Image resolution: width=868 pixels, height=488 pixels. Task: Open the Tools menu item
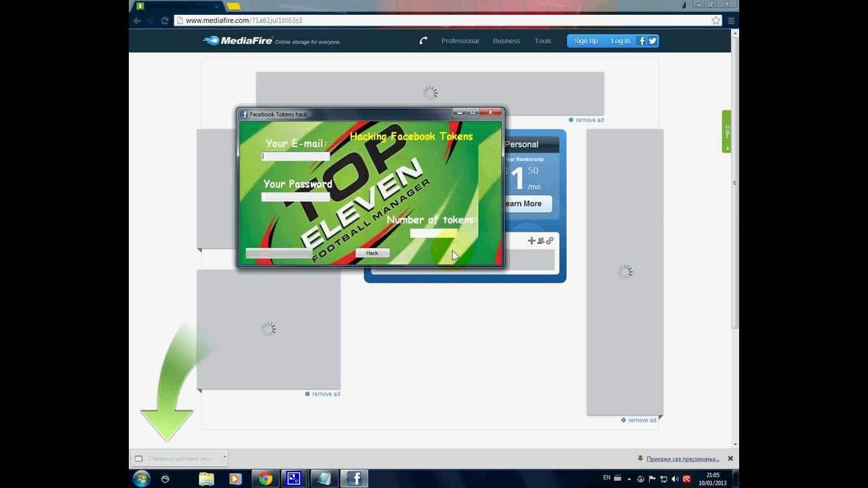pos(542,41)
